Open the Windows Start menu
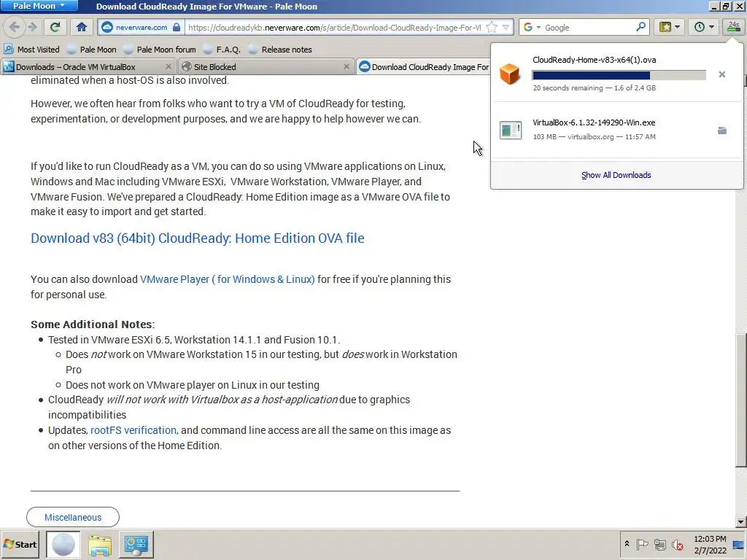Viewport: 747px width, 560px height. pos(20,544)
